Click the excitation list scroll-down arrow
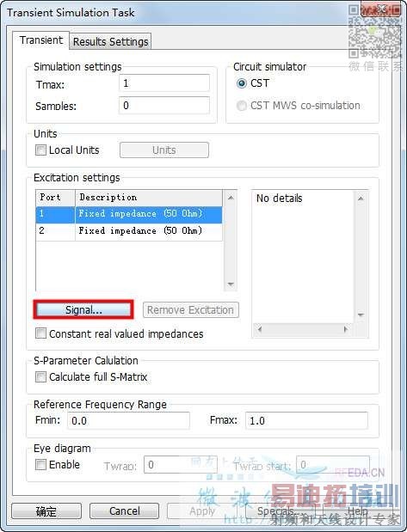The image size is (407, 532). tap(231, 284)
